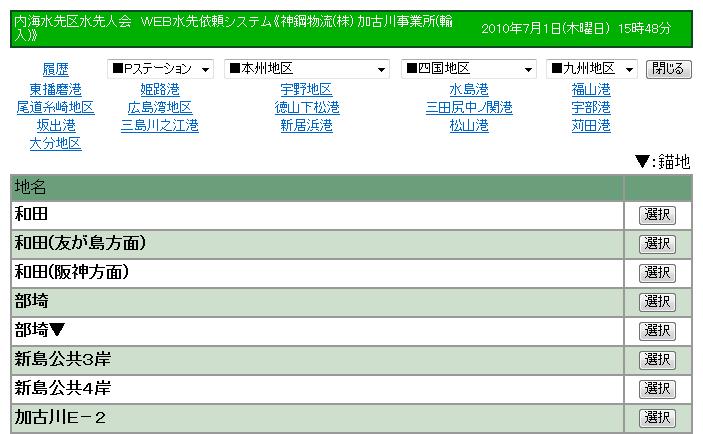Open the 大分地区 link
The image size is (703, 434).
tap(56, 144)
